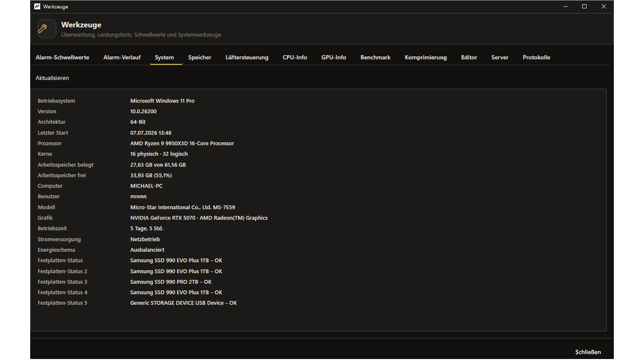This screenshot has width=644, height=362.
Task: Click the Aktualisieren button
Action: (52, 78)
